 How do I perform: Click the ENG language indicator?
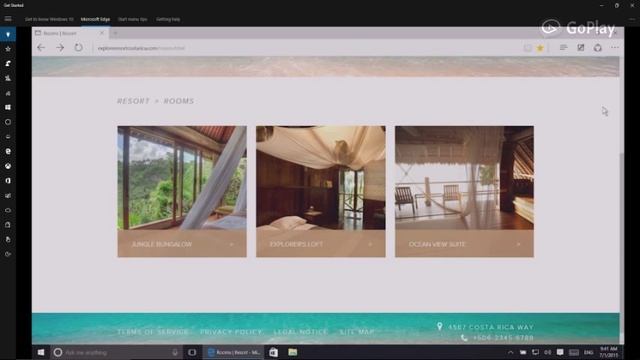click(589, 353)
